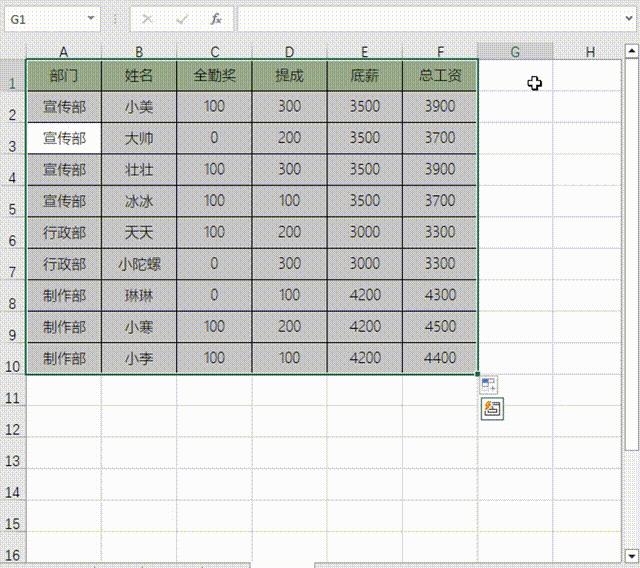
Task: Select column G header
Action: [515, 52]
